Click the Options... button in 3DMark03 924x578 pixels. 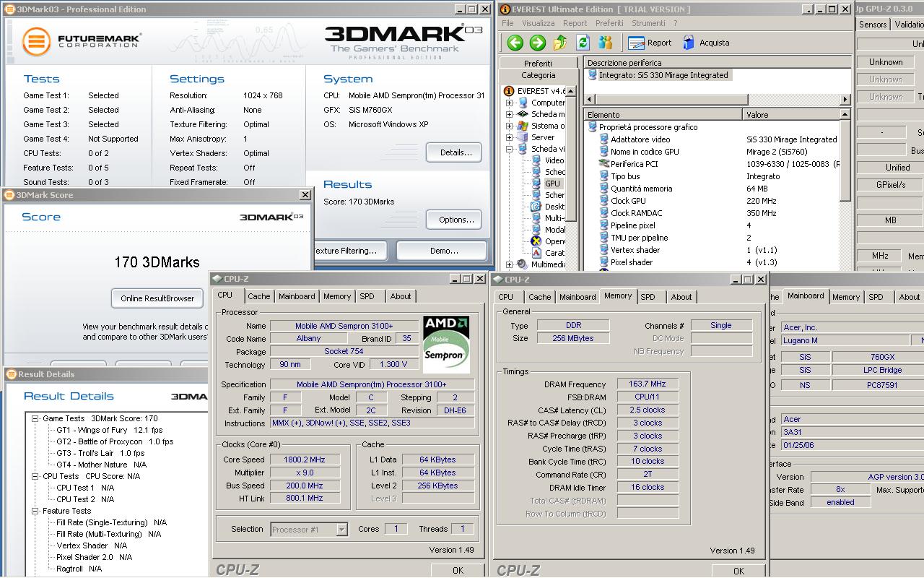(455, 220)
